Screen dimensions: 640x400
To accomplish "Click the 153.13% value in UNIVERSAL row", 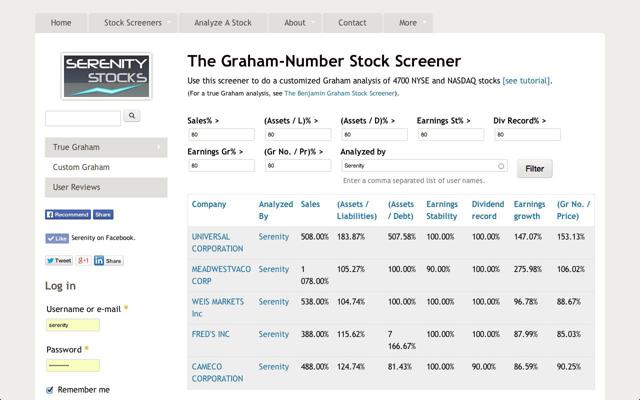I will (x=571, y=237).
